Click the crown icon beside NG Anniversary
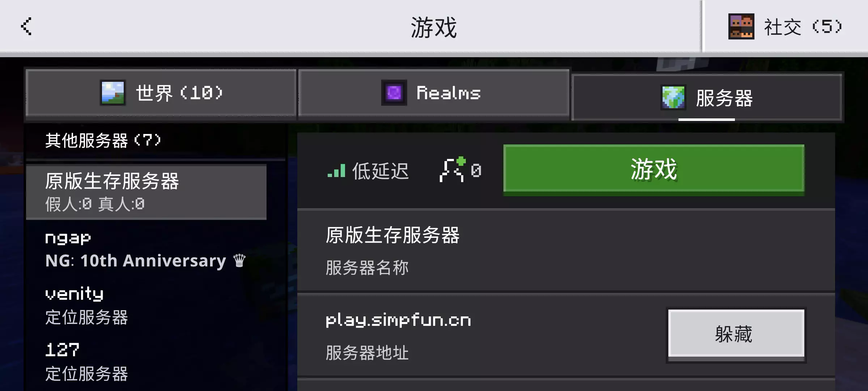This screenshot has height=391, width=868. coord(239,260)
